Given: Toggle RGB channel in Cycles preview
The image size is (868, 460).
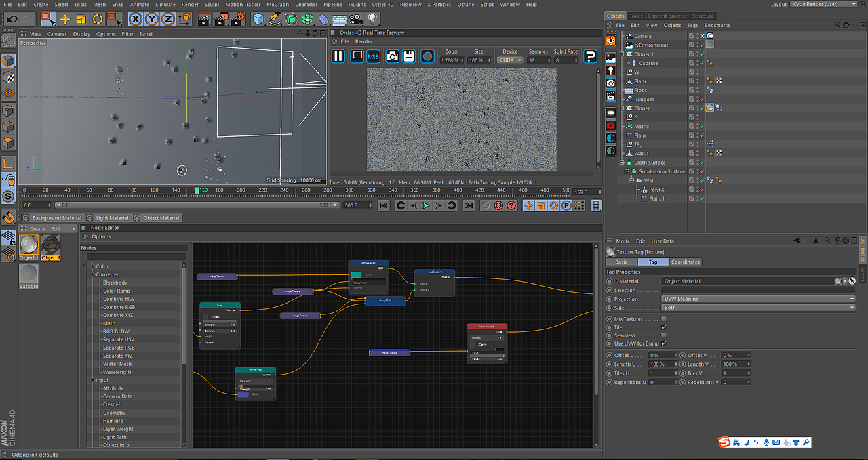Looking at the screenshot, I should click(x=373, y=56).
